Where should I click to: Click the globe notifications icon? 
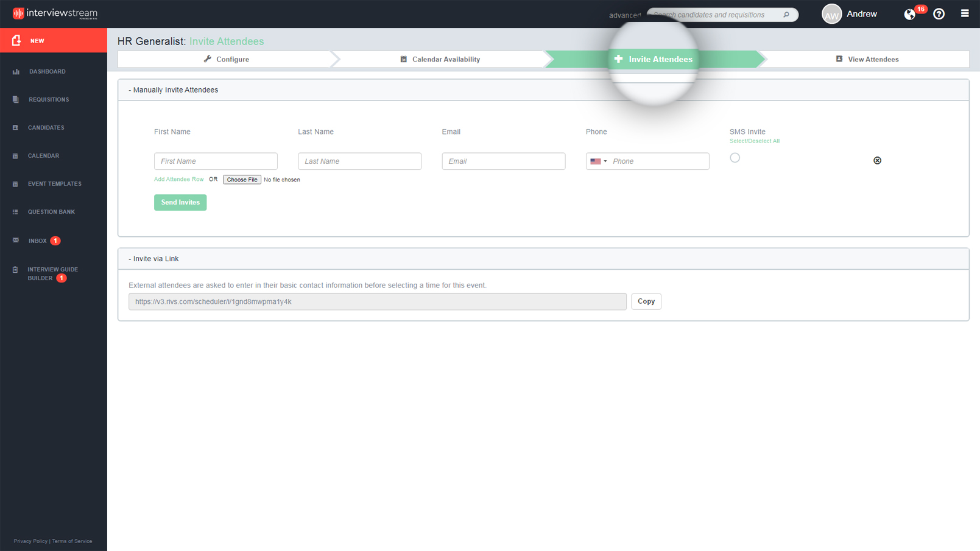[x=909, y=15]
